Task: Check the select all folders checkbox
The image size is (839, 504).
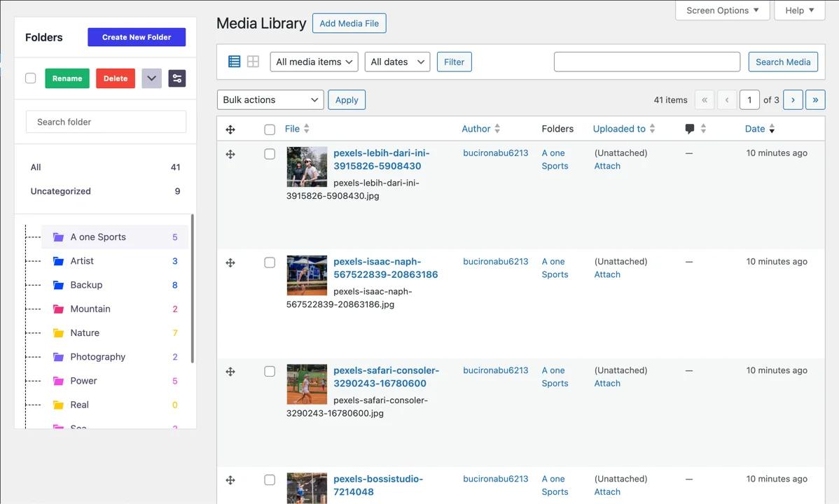Action: click(x=31, y=78)
